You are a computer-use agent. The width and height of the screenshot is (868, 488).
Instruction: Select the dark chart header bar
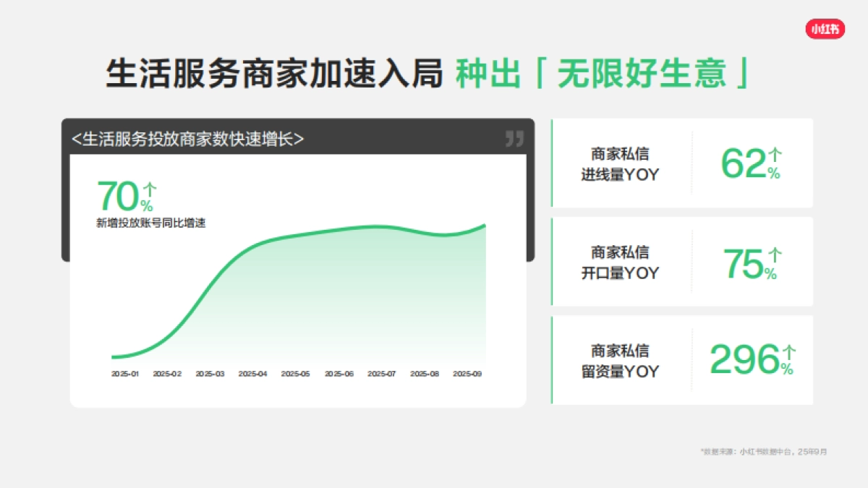(297, 137)
